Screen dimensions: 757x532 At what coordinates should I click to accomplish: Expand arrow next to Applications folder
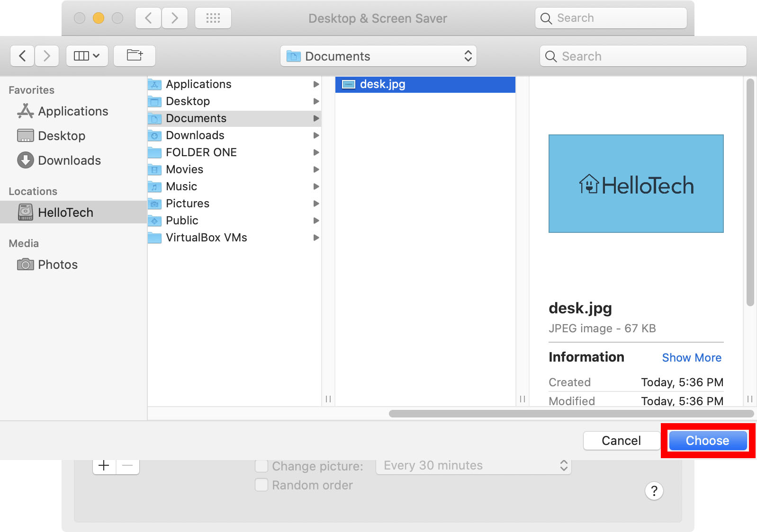316,84
